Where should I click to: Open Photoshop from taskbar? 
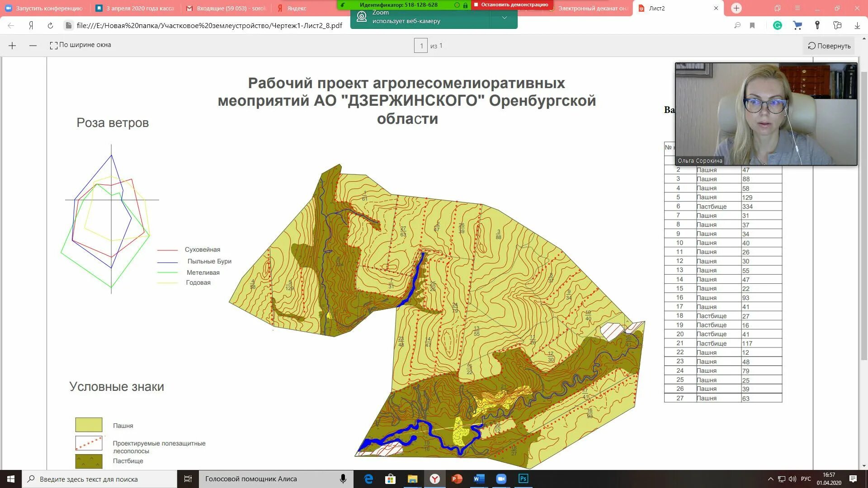(x=523, y=479)
